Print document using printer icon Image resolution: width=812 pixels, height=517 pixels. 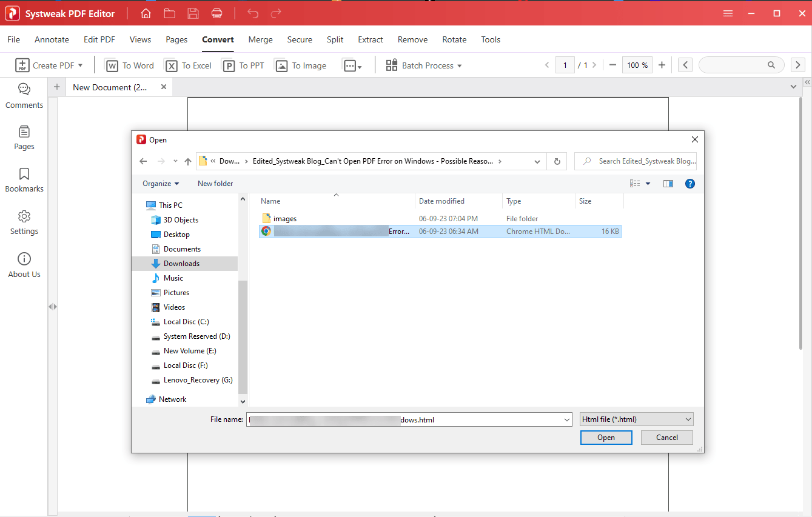pyautogui.click(x=216, y=13)
